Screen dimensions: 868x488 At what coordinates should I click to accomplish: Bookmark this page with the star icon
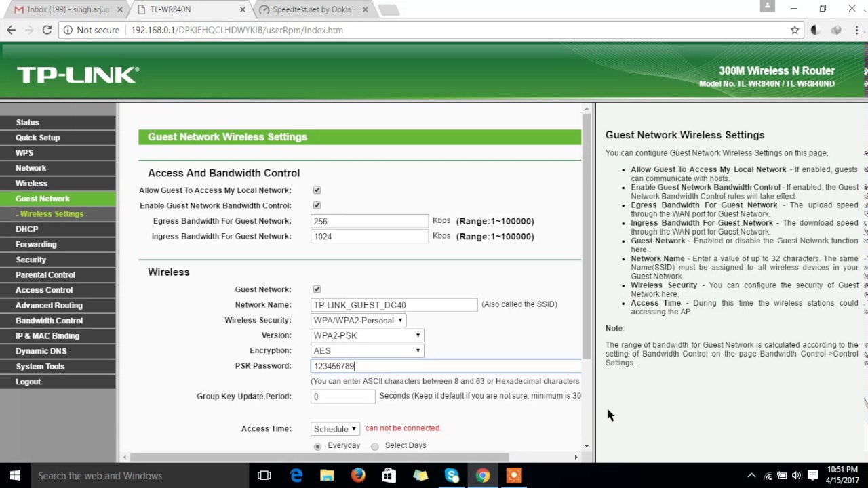point(795,30)
